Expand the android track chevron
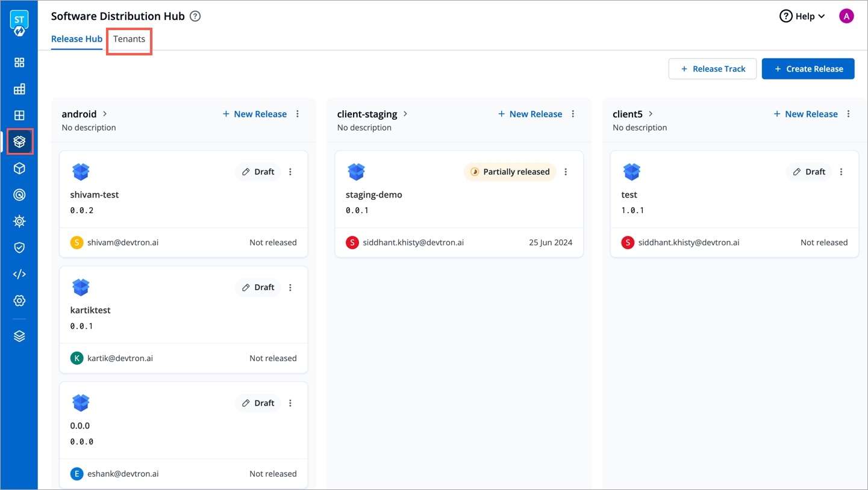868x490 pixels. (105, 114)
